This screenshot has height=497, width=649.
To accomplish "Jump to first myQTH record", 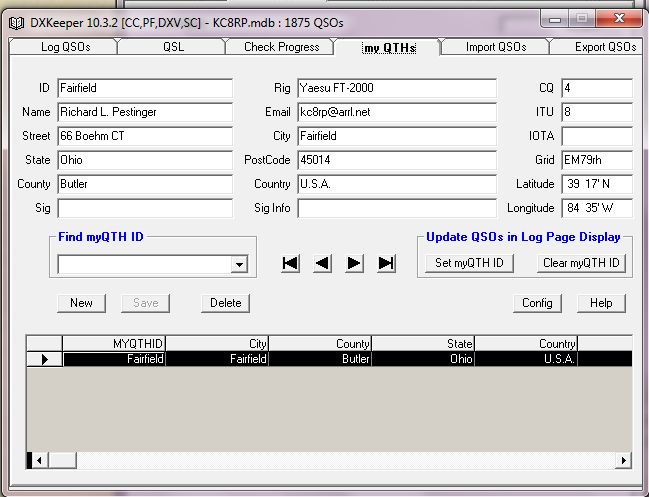I will (x=291, y=263).
